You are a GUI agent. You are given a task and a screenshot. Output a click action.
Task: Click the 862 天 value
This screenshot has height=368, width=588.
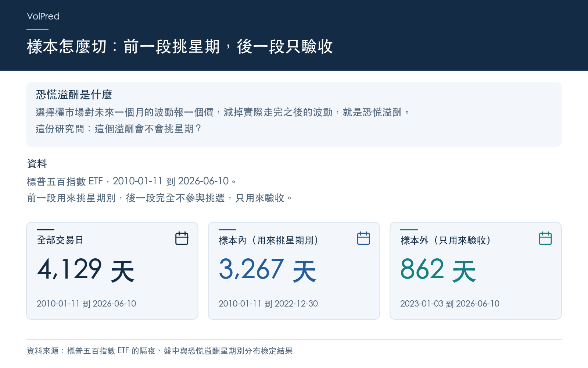(438, 270)
